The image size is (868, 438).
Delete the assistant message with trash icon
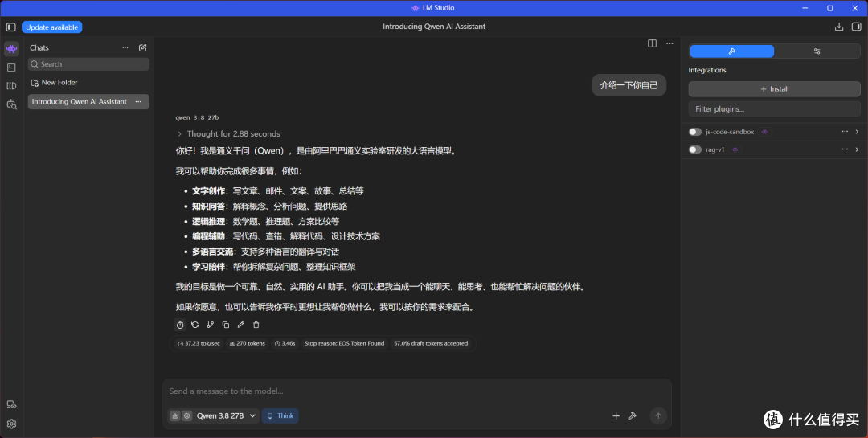[x=256, y=325]
